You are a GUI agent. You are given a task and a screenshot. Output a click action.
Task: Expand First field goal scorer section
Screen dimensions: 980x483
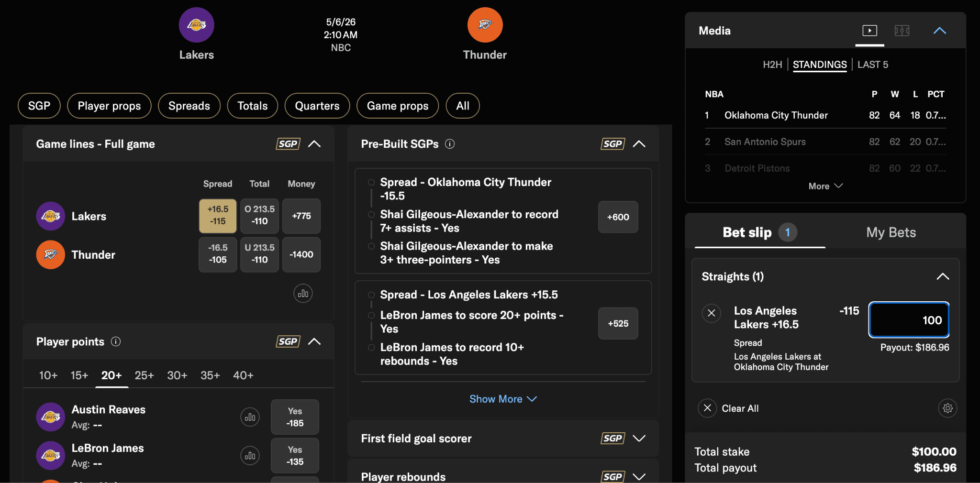[x=639, y=439]
